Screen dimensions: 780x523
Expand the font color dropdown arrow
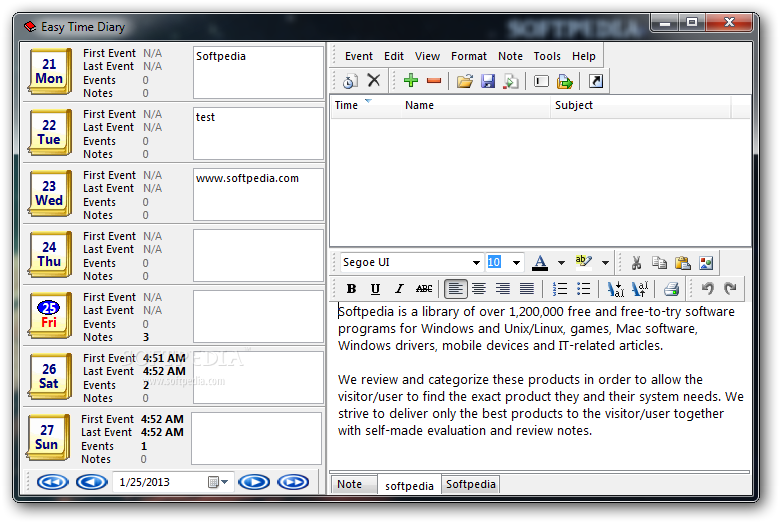561,263
